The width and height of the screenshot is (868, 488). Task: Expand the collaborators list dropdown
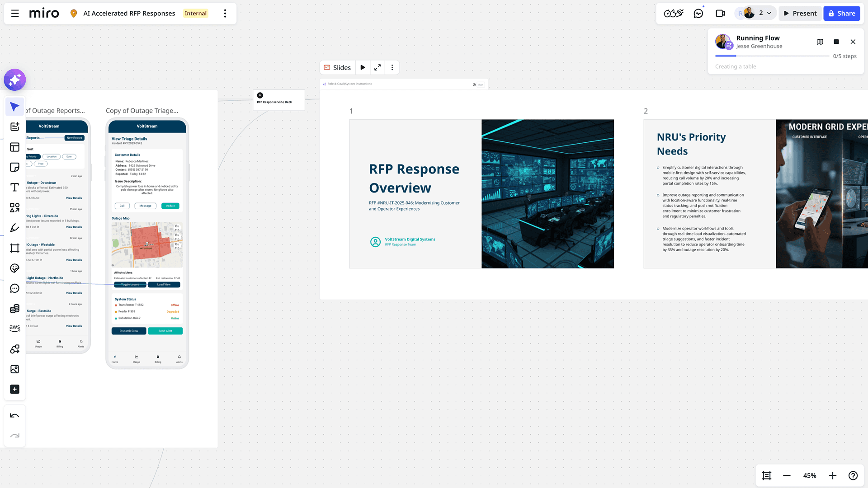coord(769,14)
